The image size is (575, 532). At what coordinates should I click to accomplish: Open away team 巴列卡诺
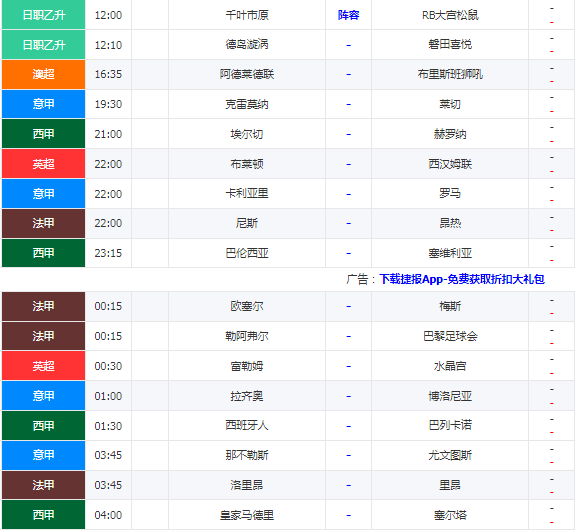[450, 426]
